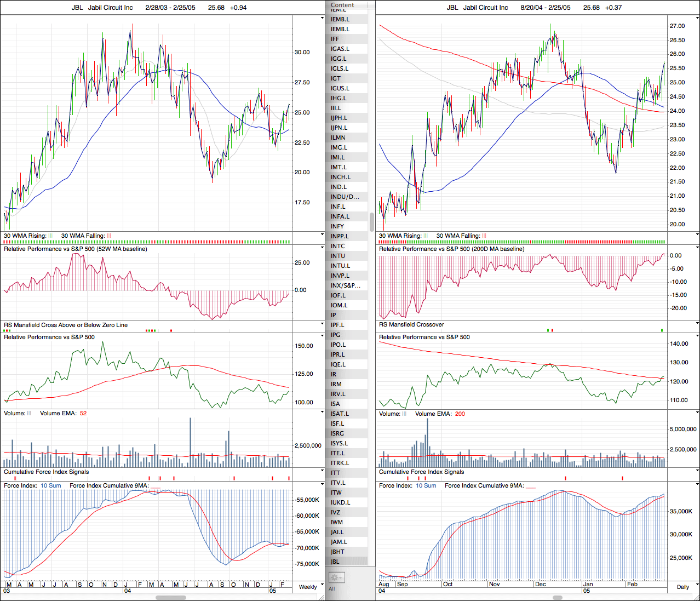Pick ISRG from the symbol list

click(337, 433)
